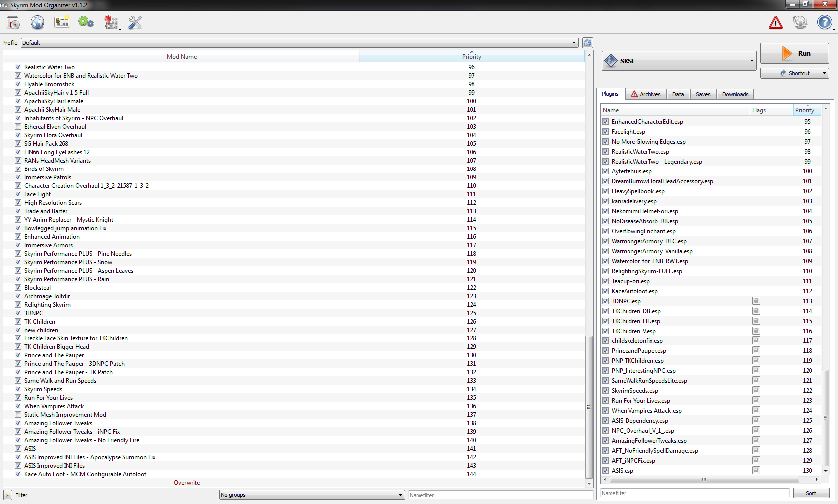Click the plugin list Priority column header
Image resolution: width=838 pixels, height=504 pixels.
click(807, 110)
